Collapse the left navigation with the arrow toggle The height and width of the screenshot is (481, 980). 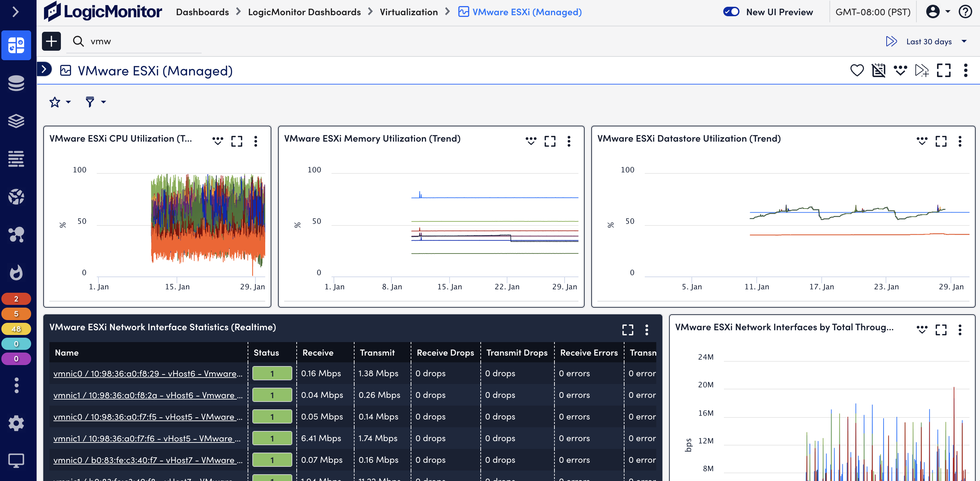coord(16,12)
